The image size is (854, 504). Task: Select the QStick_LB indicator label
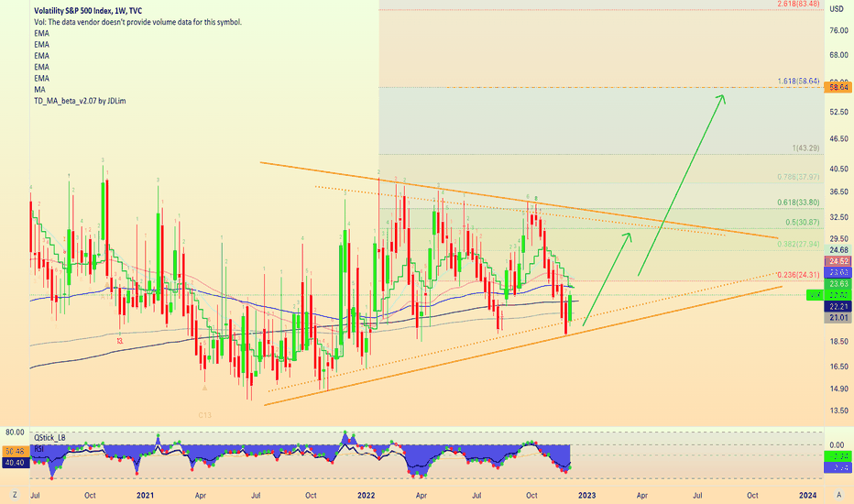[x=49, y=437]
